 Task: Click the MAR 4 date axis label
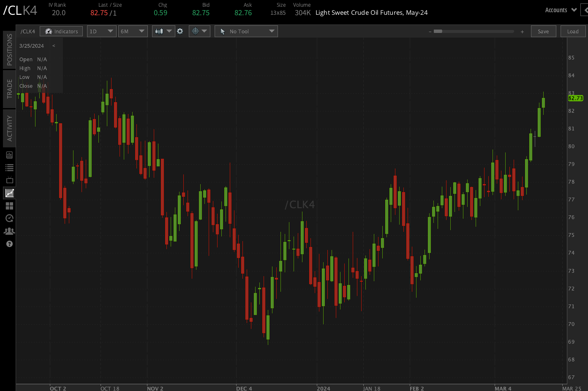[503, 388]
